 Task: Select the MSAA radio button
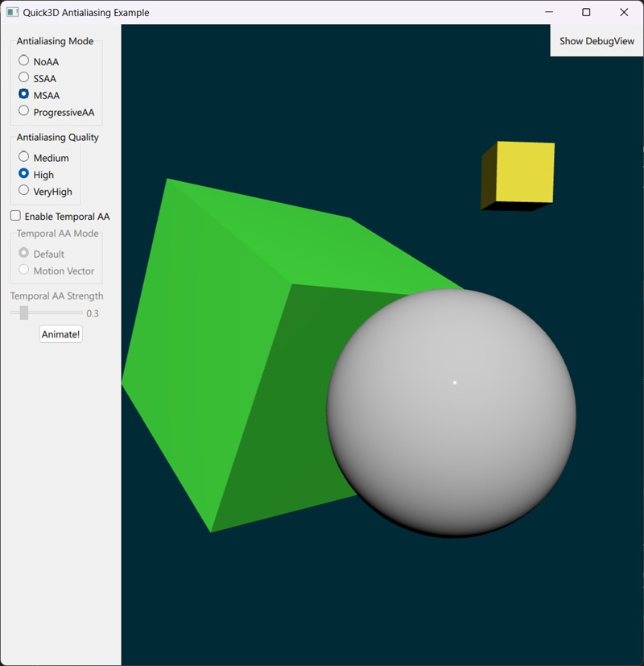[24, 94]
